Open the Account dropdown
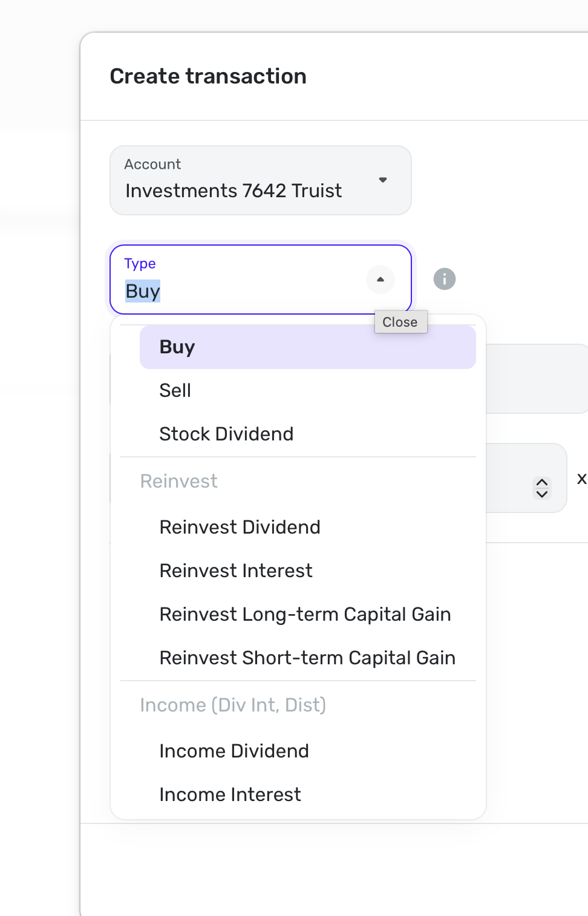 260,180
